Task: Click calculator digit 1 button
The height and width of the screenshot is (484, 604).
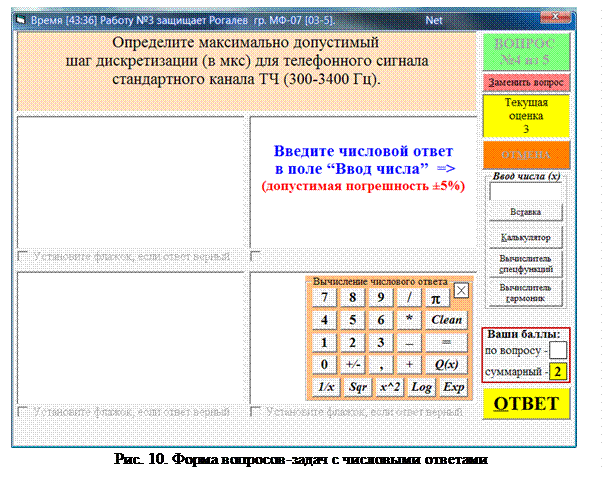Action: coord(324,342)
